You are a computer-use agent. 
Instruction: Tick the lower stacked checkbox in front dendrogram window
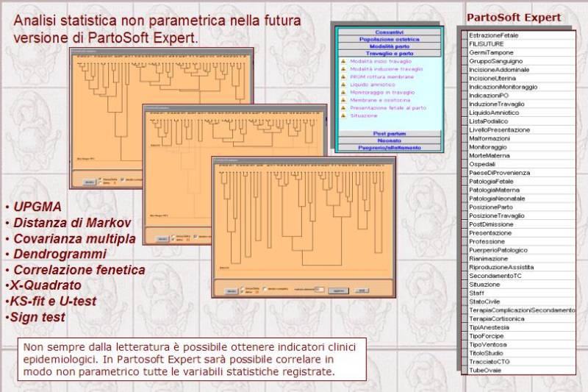(243, 292)
